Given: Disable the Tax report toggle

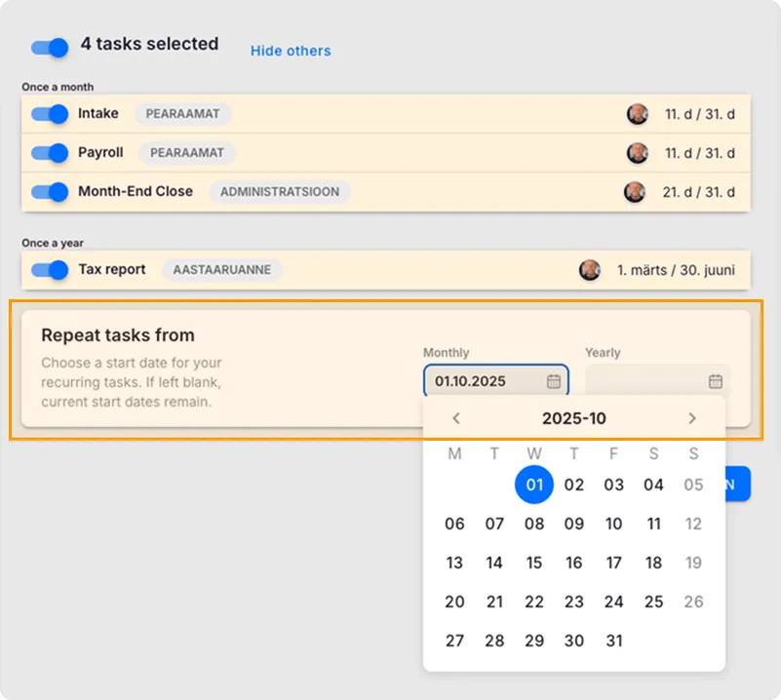Looking at the screenshot, I should coord(50,270).
